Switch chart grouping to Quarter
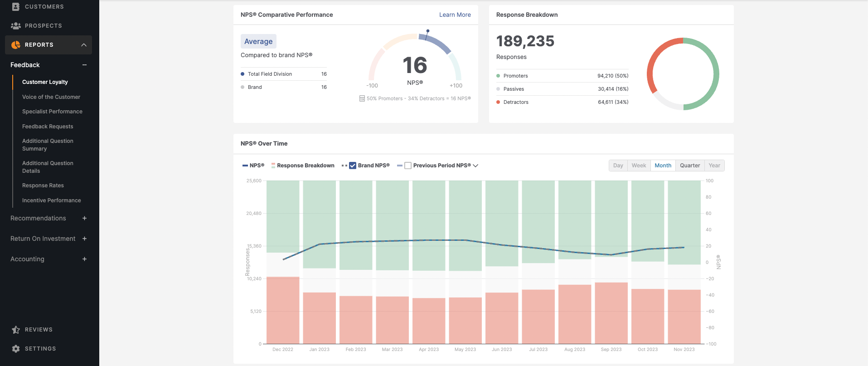The height and width of the screenshot is (366, 868). [x=689, y=166]
